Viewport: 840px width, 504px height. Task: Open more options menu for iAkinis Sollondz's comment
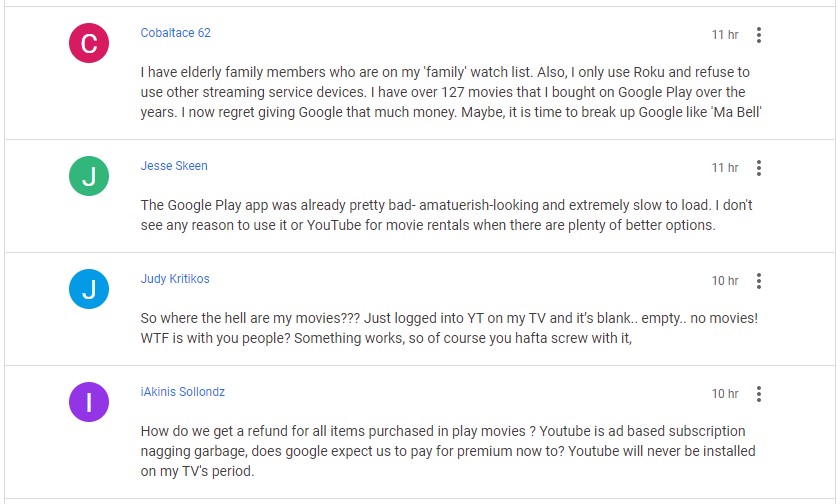tap(759, 394)
